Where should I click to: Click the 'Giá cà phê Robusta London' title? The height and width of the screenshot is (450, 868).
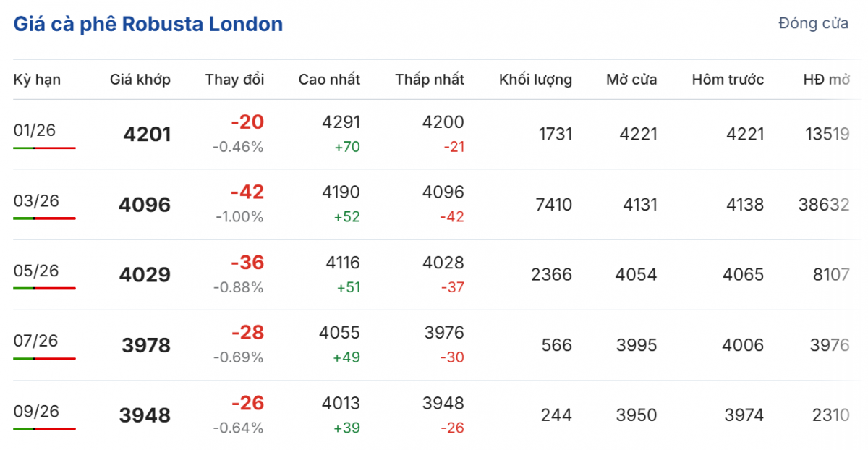[x=148, y=25]
